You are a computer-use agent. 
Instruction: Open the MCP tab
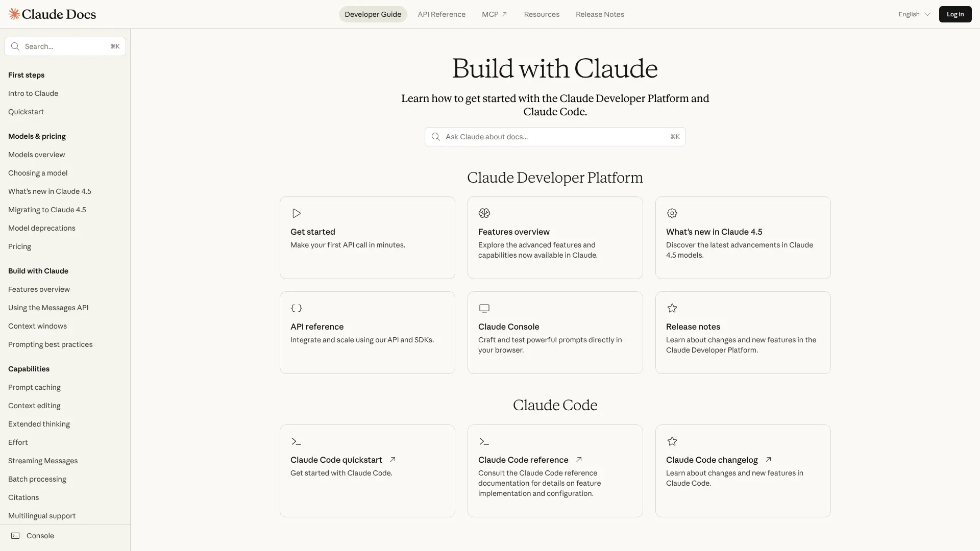(x=495, y=14)
